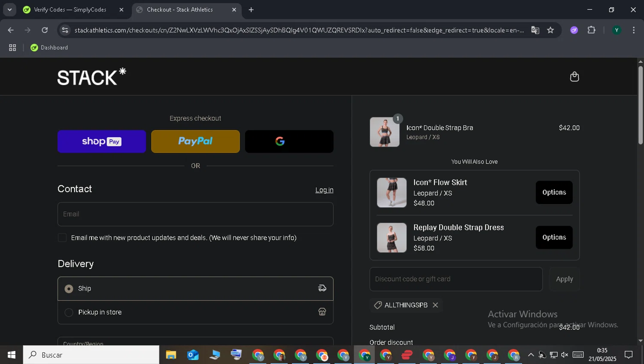Click the muted volume speaker icon
Screen dimensions: 644x364
point(565,355)
